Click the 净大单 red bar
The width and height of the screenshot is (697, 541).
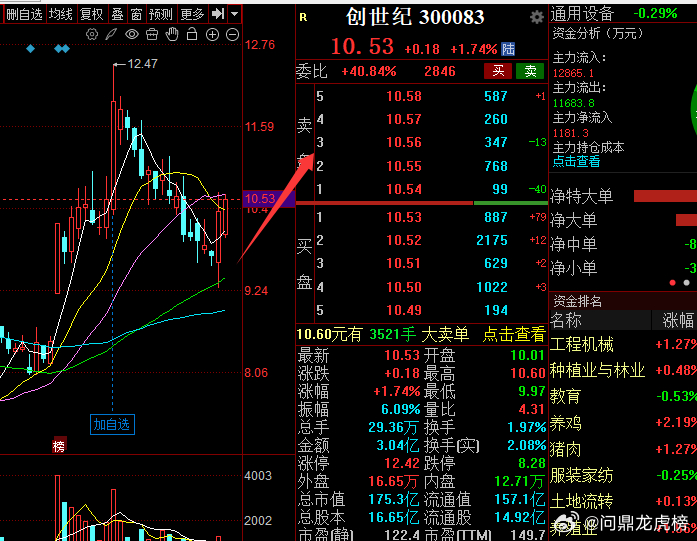pos(686,220)
